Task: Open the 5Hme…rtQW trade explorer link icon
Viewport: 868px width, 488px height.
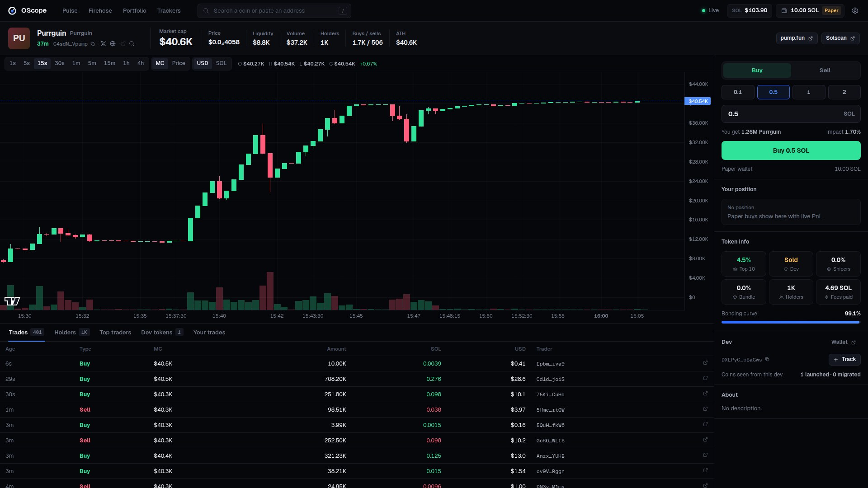Action: coord(705,409)
